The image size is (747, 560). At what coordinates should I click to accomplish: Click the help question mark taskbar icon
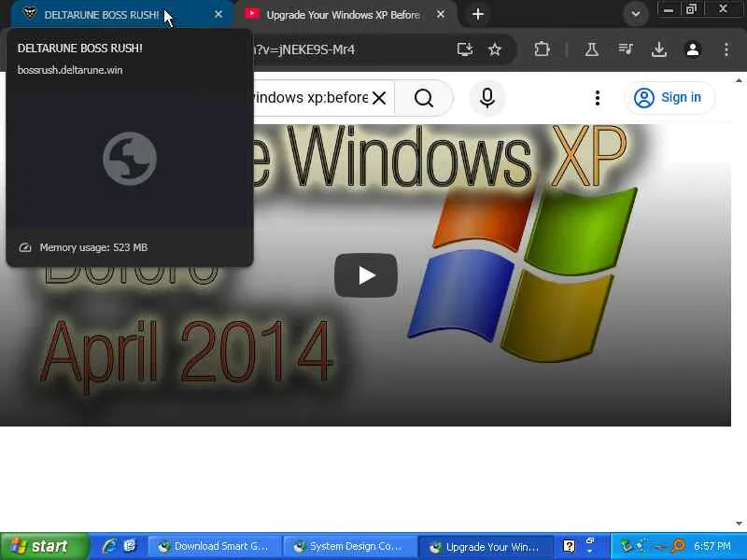(569, 546)
